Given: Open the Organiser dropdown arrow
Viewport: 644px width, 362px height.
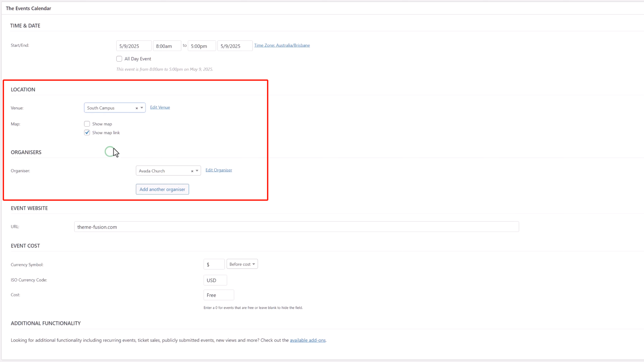Looking at the screenshot, I should click(197, 171).
